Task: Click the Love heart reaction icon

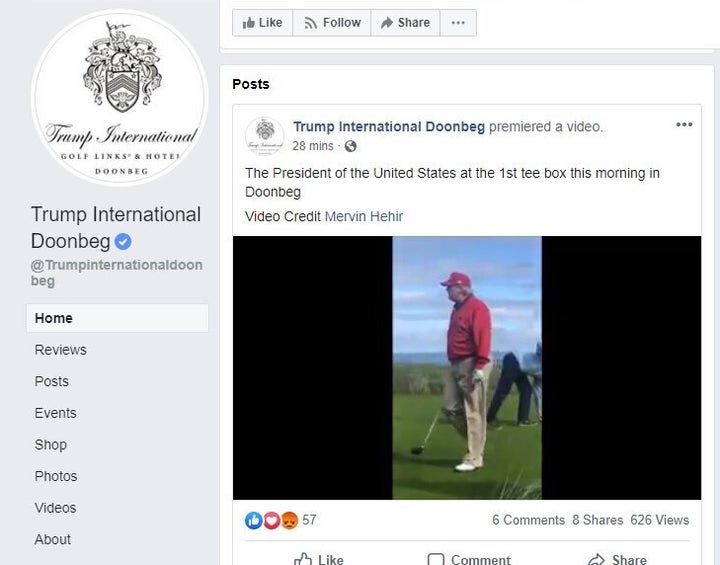Action: (x=271, y=520)
